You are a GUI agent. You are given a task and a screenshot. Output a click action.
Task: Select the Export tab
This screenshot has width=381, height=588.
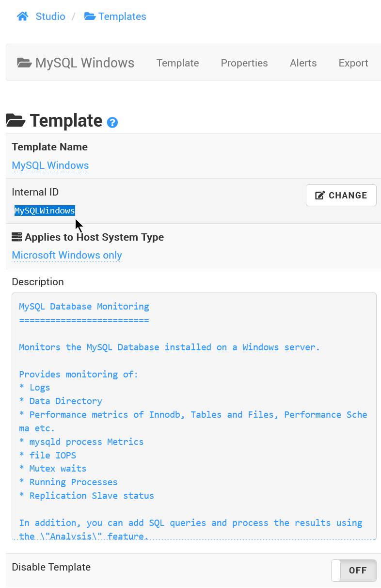click(x=353, y=63)
